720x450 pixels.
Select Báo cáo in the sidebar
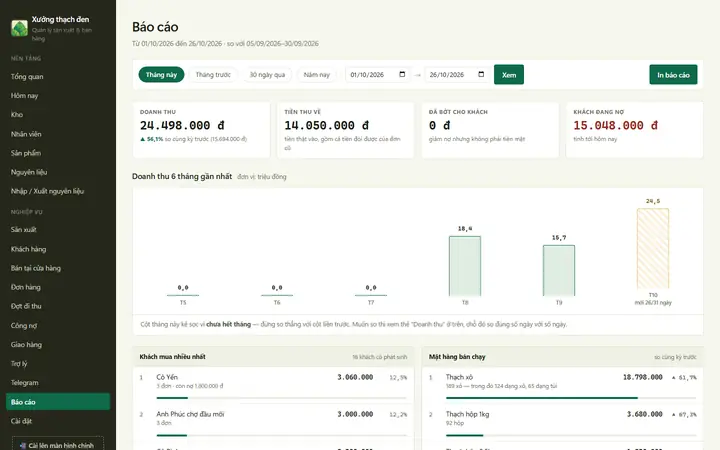tap(57, 402)
